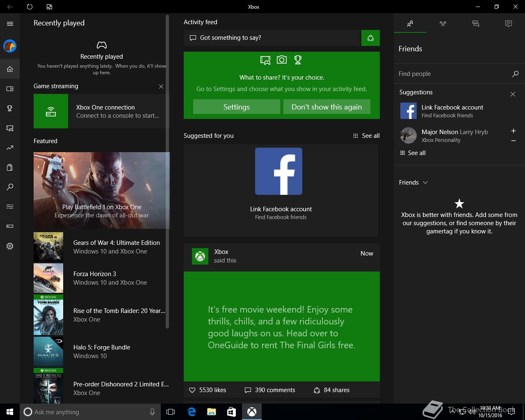Viewport: 525px width, 420px height.
Task: Open the Xbox One connection tile
Action: (101, 111)
